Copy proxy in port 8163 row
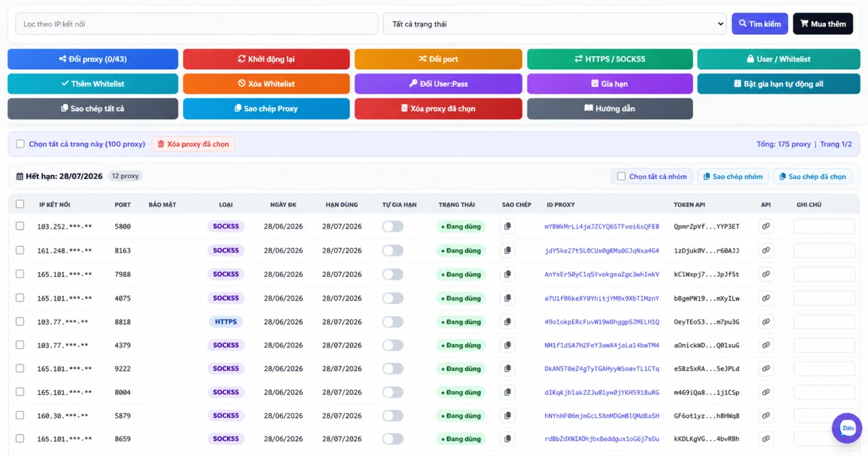The width and height of the screenshot is (868, 456). pyautogui.click(x=507, y=250)
